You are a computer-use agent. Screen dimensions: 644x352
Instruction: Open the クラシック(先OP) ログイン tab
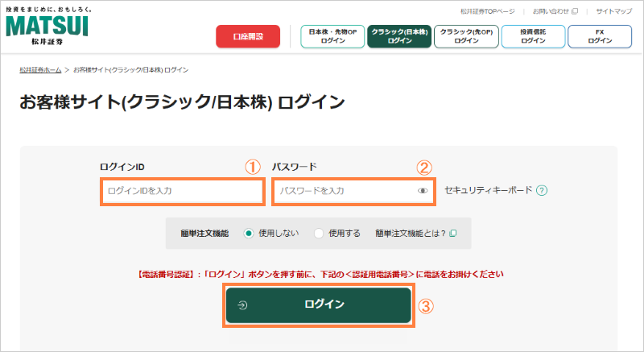click(x=466, y=36)
